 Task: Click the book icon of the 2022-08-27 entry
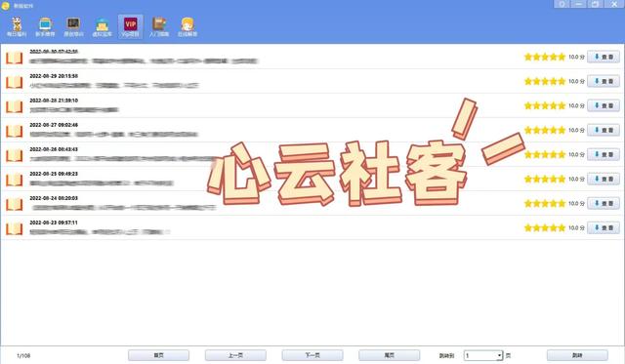(x=15, y=131)
